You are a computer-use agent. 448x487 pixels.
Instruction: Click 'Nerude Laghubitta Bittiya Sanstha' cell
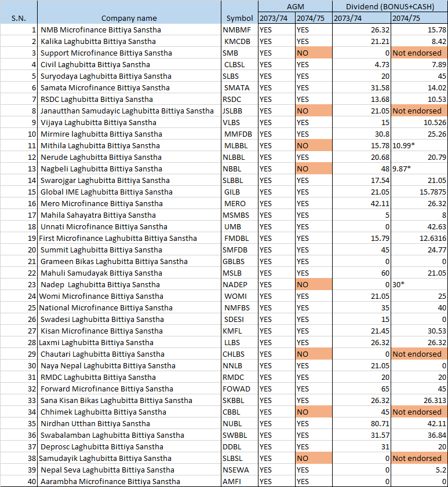coord(129,158)
